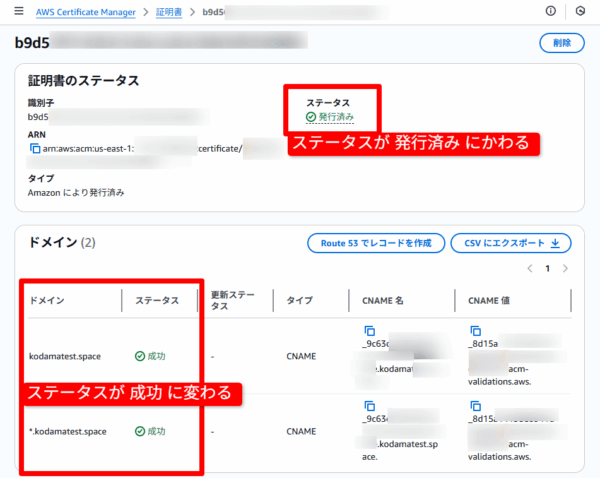
Task: Navigate to 証明書 breadcrumb link
Action: [x=168, y=11]
